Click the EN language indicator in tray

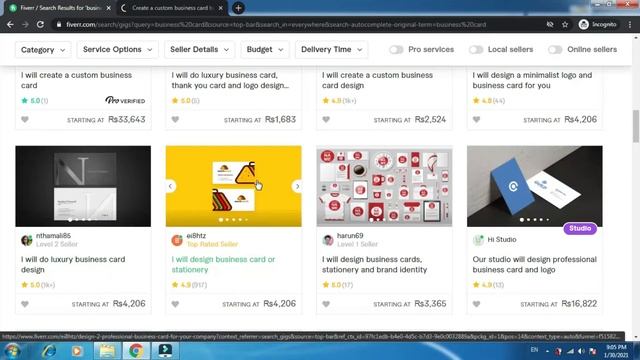coord(534,350)
